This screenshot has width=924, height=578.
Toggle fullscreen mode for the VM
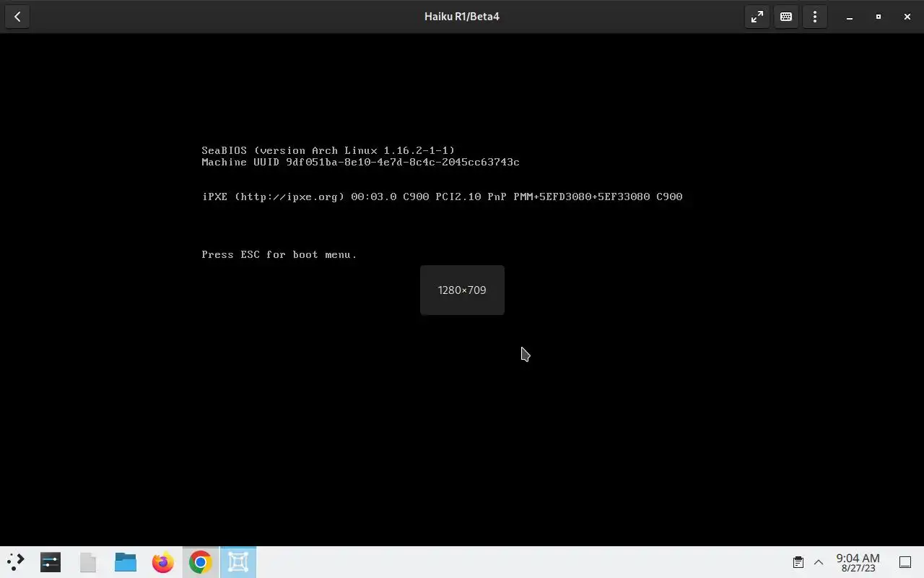click(757, 17)
